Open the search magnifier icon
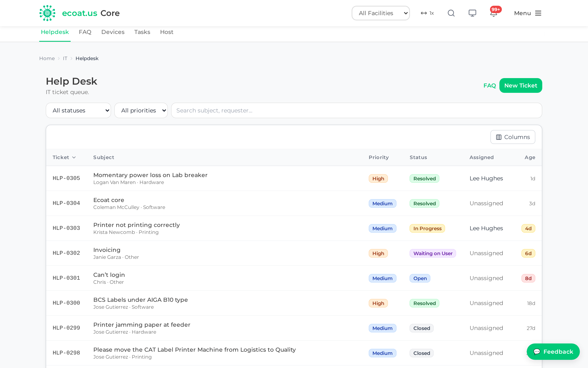Image resolution: width=588 pixels, height=368 pixels. (451, 13)
